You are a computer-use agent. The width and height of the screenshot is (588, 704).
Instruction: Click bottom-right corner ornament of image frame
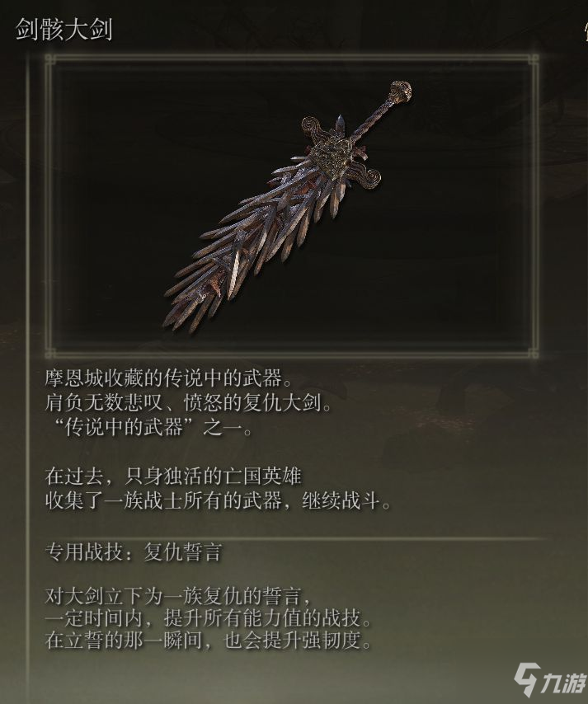tap(534, 353)
